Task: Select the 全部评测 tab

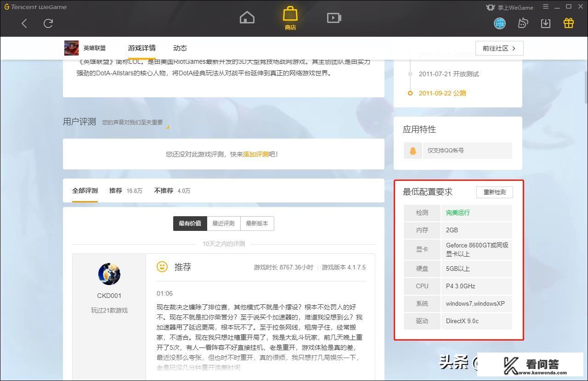Action: (x=85, y=190)
